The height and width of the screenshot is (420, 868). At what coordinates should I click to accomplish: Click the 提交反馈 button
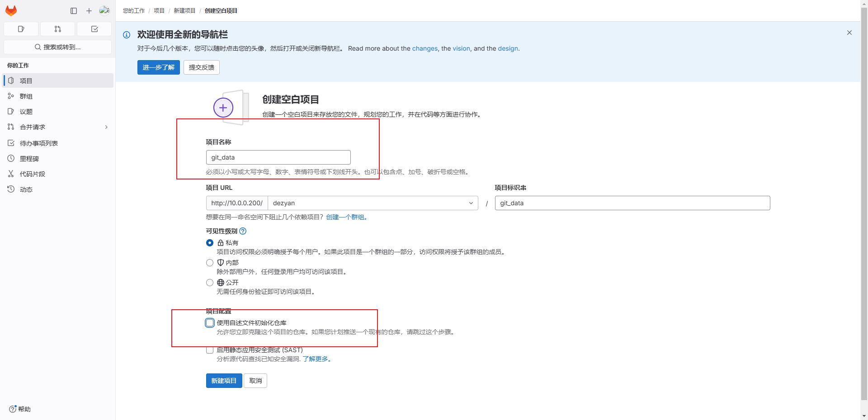point(202,67)
